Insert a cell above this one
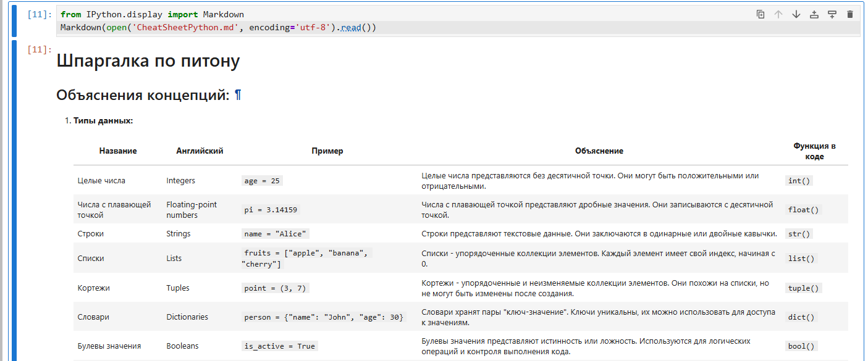Screen dimensions: 868x361 (x=814, y=14)
